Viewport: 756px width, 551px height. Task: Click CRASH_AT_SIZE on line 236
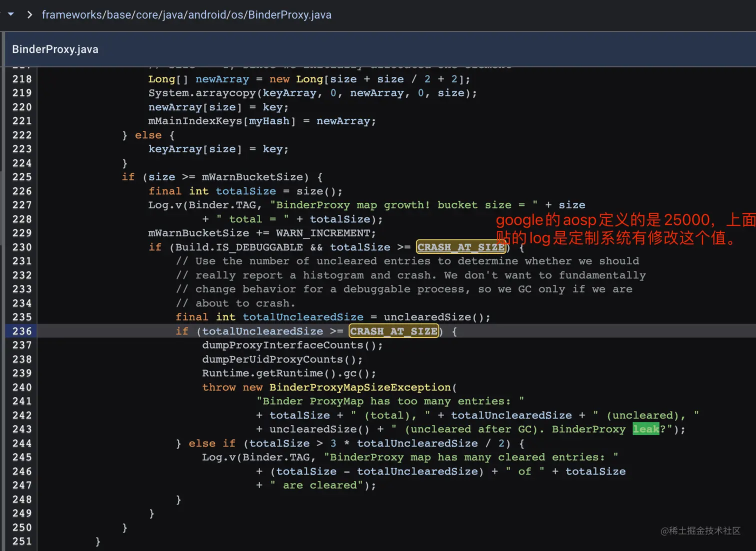(x=394, y=331)
